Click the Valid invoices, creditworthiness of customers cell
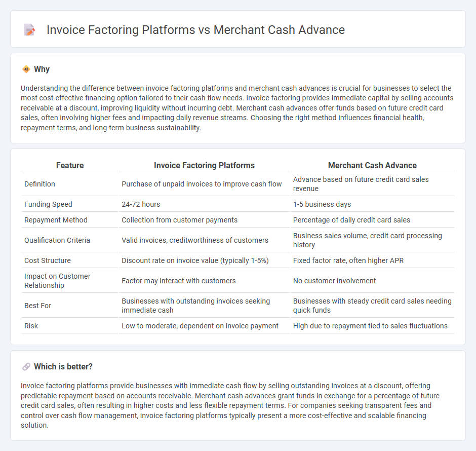Viewport: 476px width, 451px height. tap(204, 240)
